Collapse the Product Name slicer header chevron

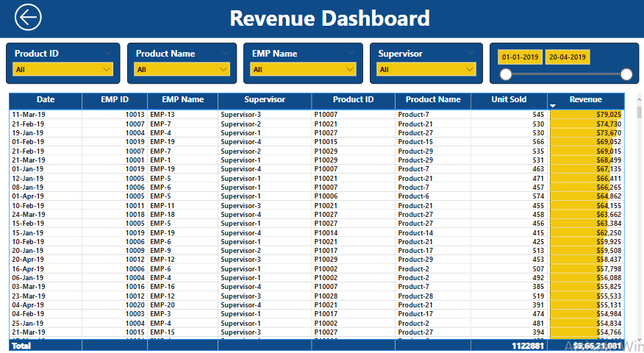[x=225, y=53]
